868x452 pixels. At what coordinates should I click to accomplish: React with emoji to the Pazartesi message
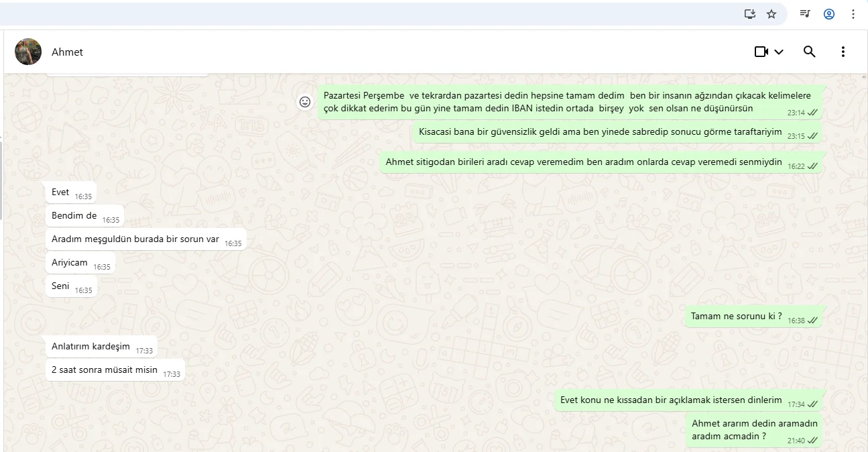(x=305, y=102)
